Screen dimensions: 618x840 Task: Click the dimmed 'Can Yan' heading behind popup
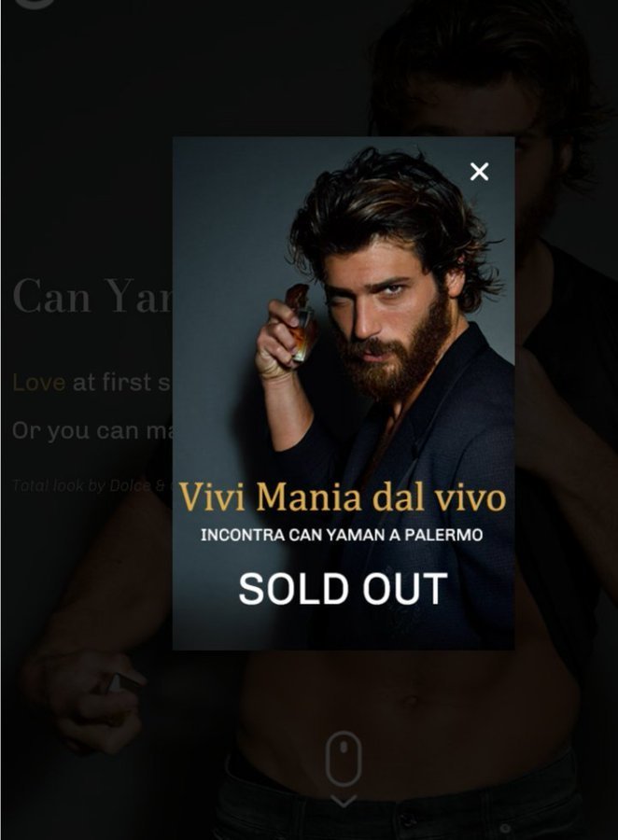(91, 296)
